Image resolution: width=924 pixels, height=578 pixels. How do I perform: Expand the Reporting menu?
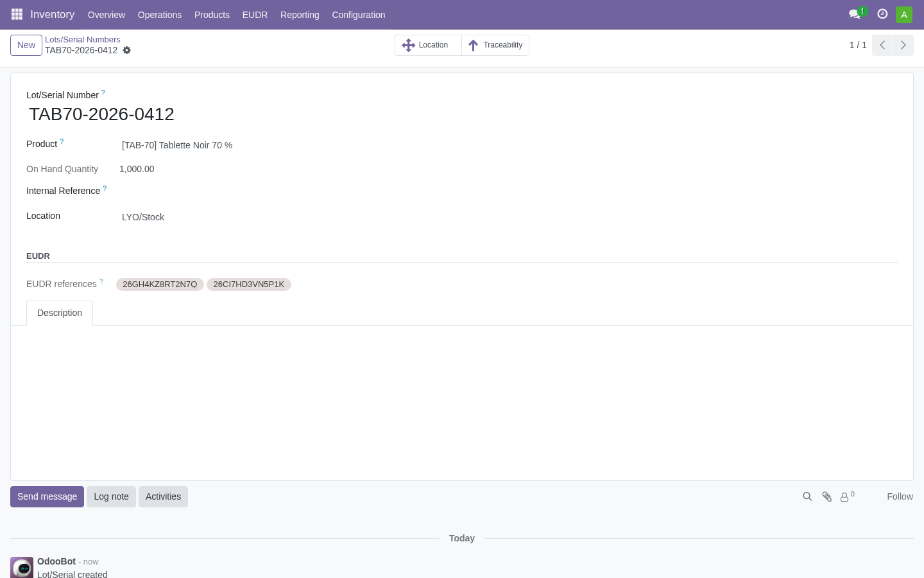pos(300,15)
